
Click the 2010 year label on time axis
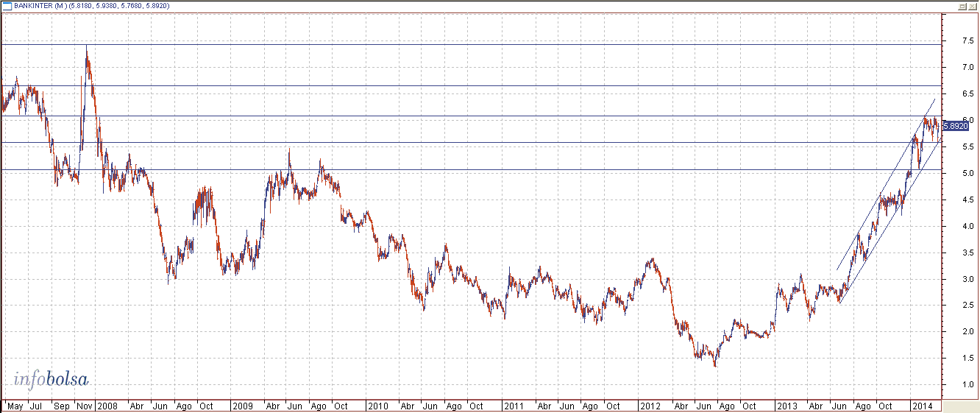click(x=378, y=406)
